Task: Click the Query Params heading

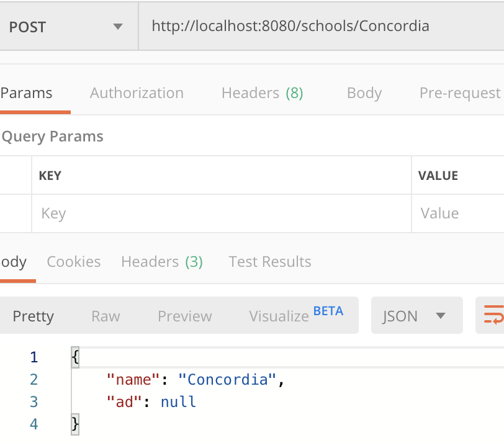Action: [52, 136]
